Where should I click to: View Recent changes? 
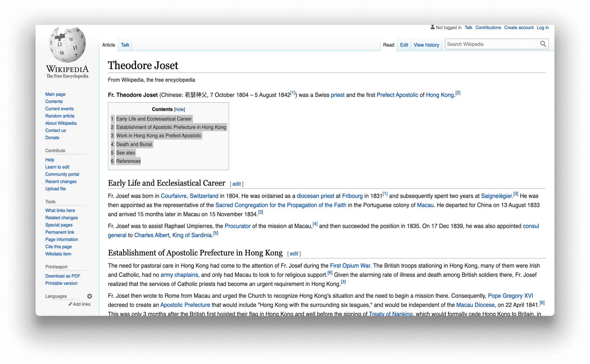point(61,181)
